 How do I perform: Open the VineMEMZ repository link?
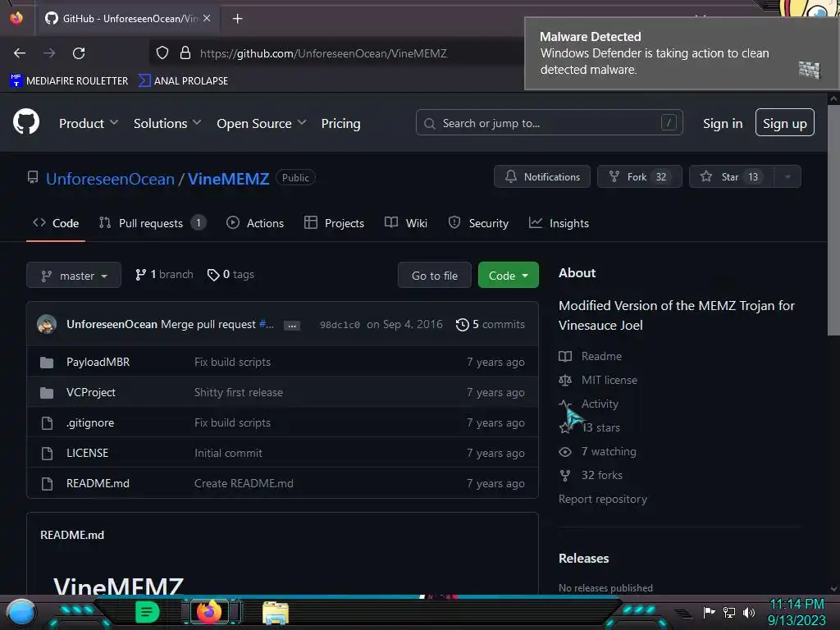click(x=228, y=178)
